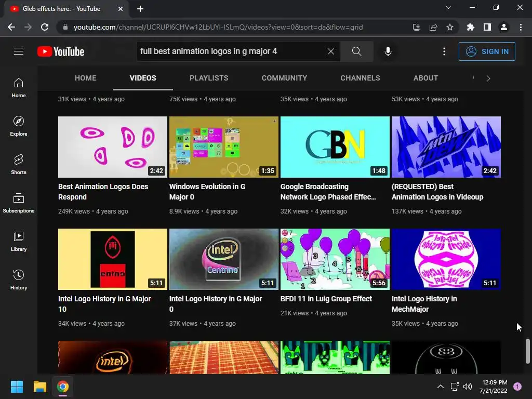Click Chrome icon in taskbar

coord(63,387)
